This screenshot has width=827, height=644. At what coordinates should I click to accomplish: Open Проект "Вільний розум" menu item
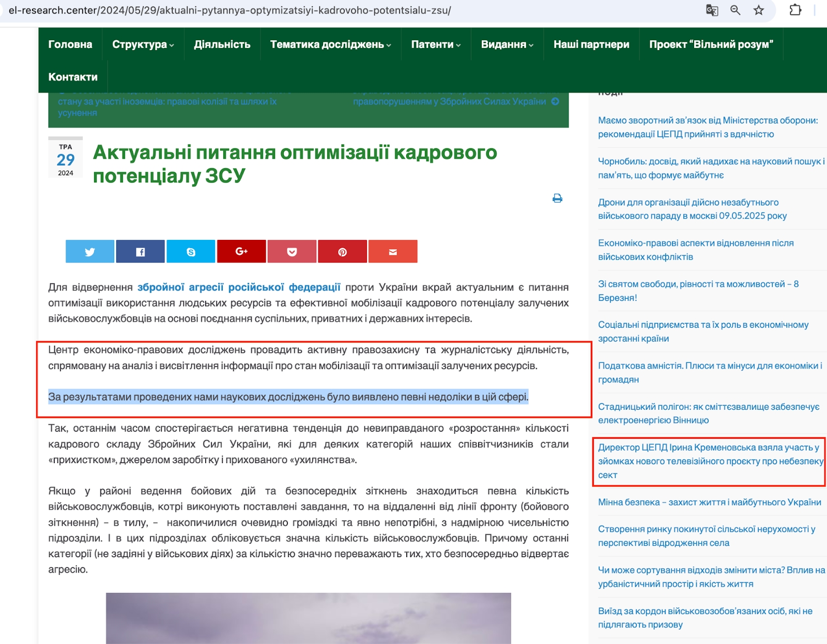[x=711, y=44]
